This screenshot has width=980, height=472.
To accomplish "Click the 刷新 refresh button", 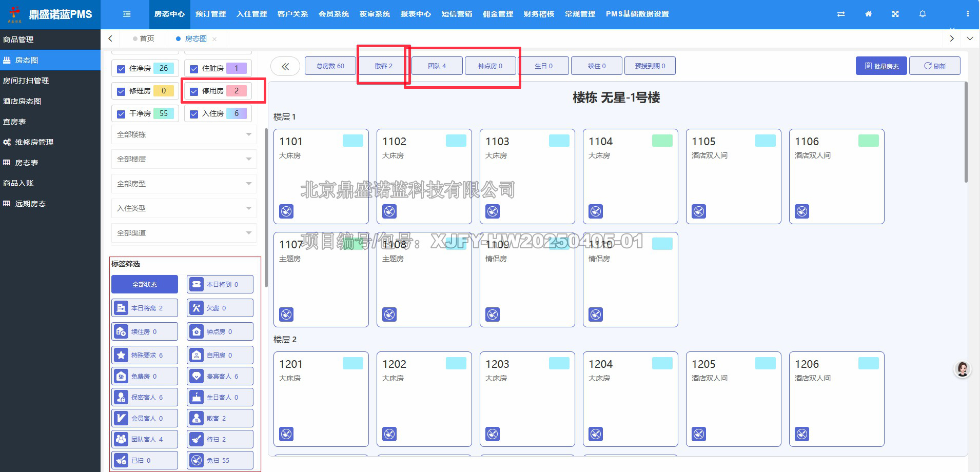I will pyautogui.click(x=934, y=66).
